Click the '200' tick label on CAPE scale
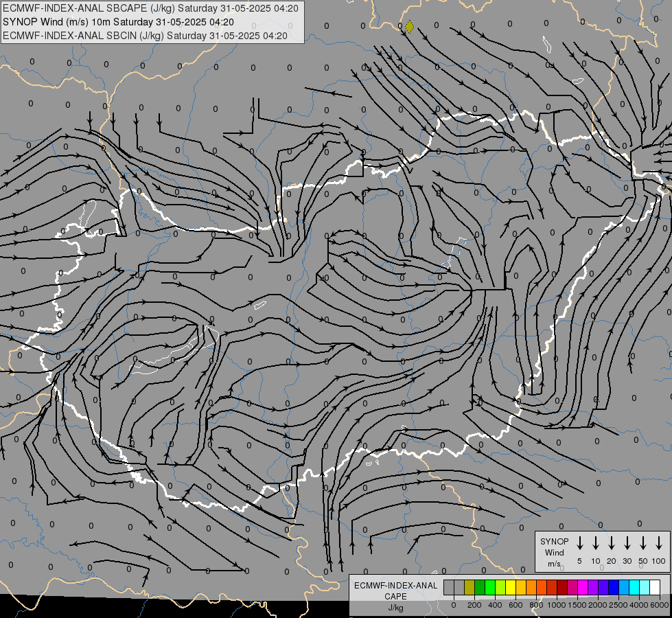 [x=474, y=605]
